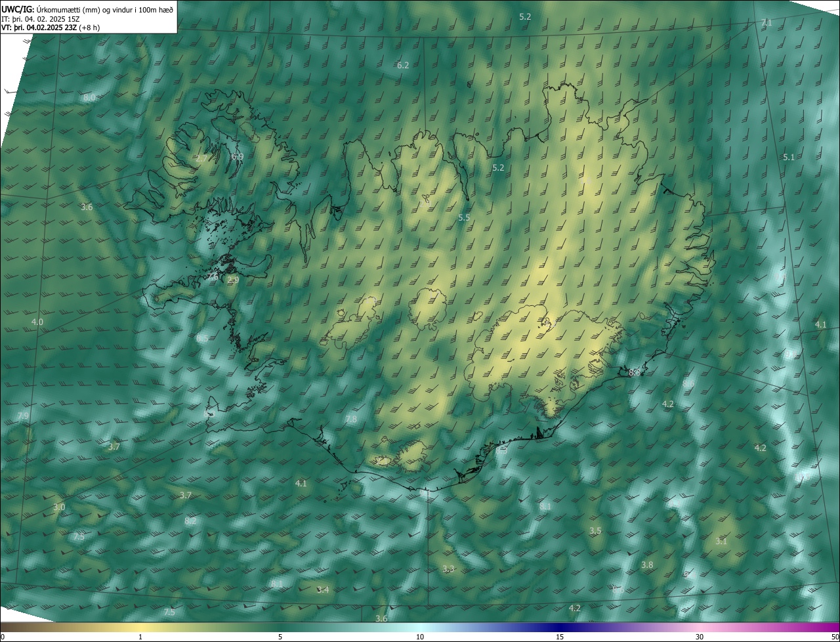This screenshot has width=840, height=642.
Task: Click the color scale tick label 0
Action: pyautogui.click(x=3, y=637)
